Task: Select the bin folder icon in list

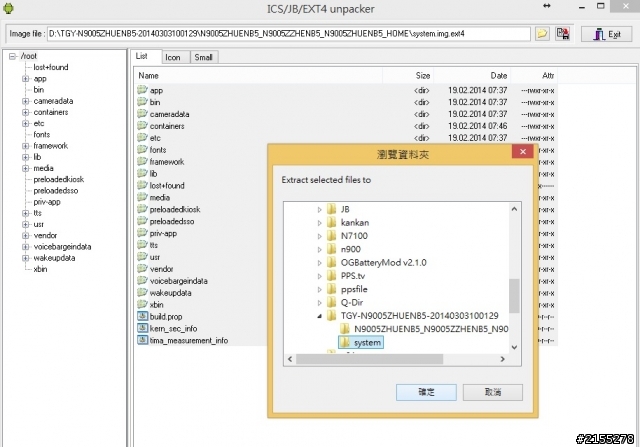Action: [x=142, y=102]
